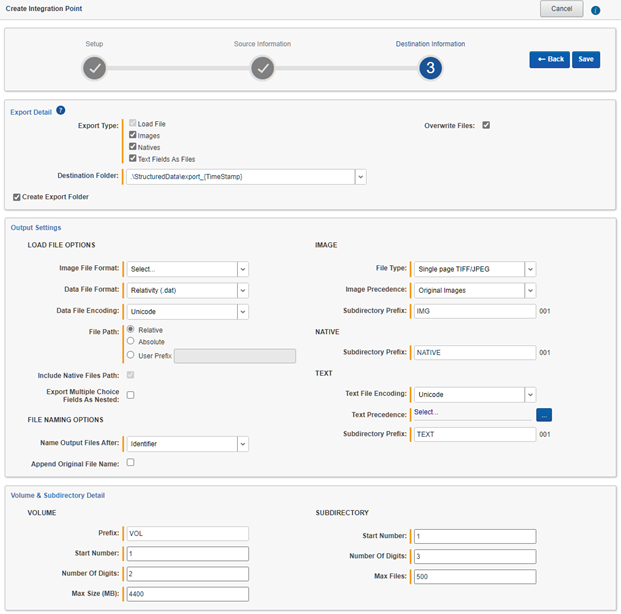Toggle the Images export type checkbox
The image size is (621, 614).
(133, 135)
